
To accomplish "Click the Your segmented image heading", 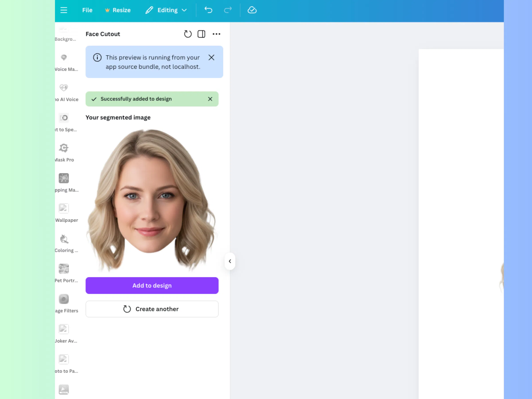I will [x=118, y=118].
